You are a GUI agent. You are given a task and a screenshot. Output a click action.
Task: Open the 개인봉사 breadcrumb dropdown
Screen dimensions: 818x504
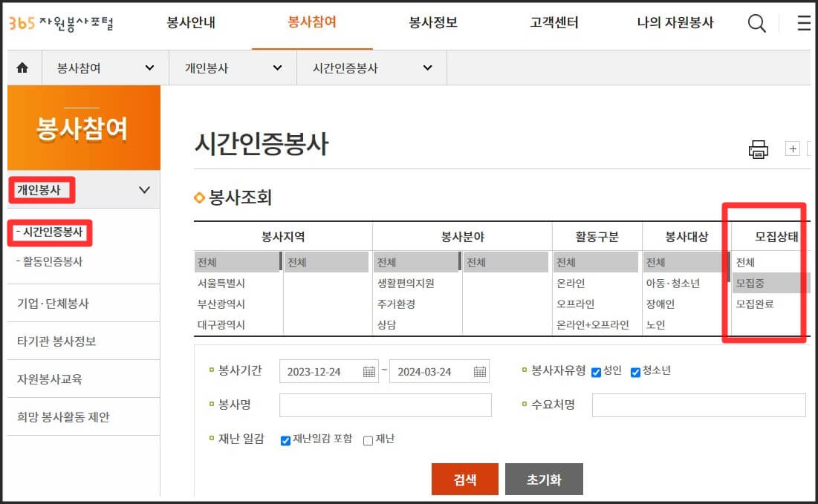pos(279,67)
